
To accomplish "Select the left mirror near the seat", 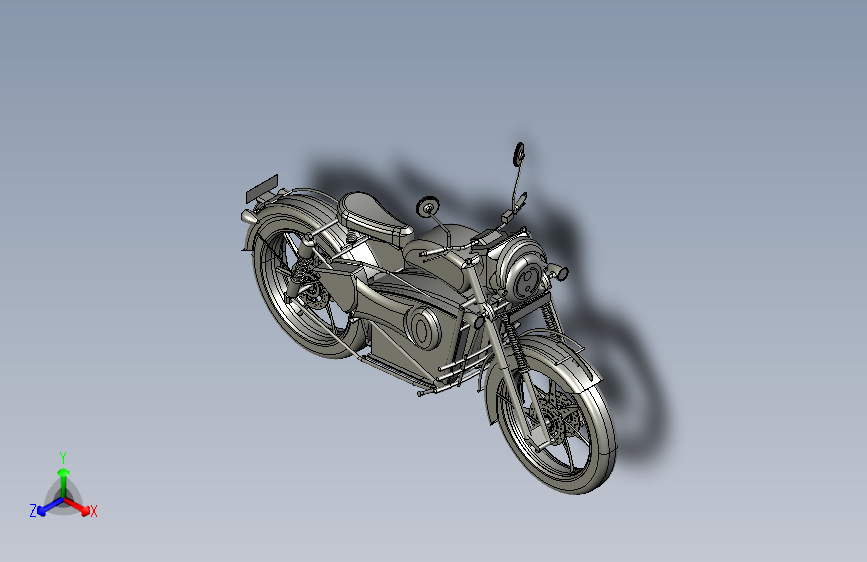I will click(427, 206).
